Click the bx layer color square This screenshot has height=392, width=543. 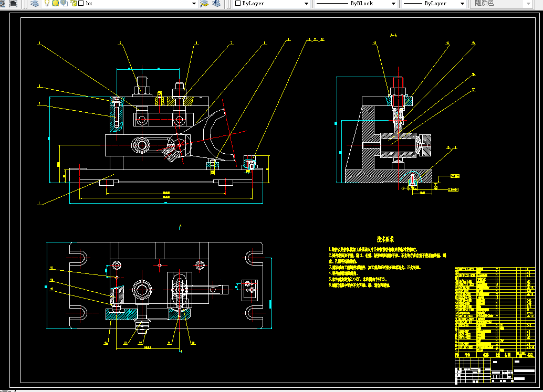[81, 4]
